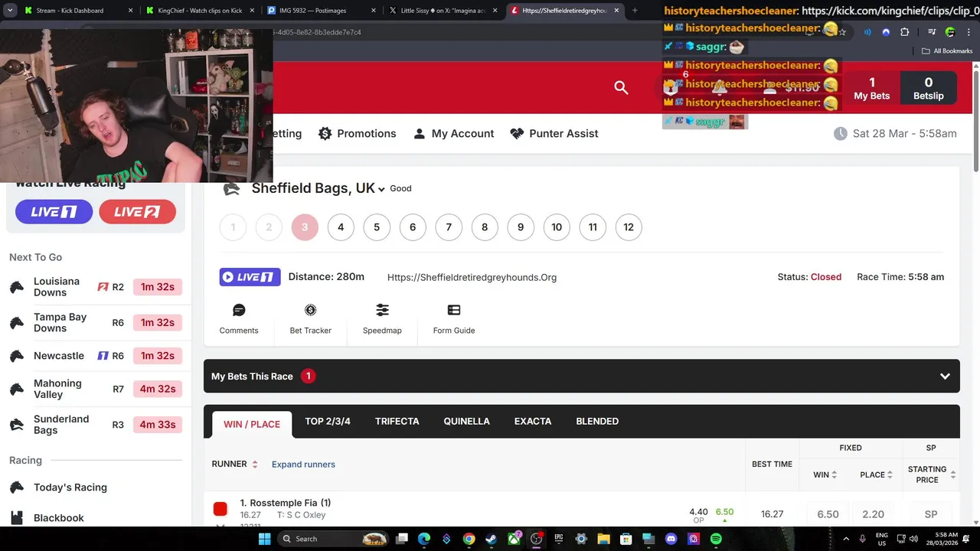Open the Bet Tracker icon
The height and width of the screenshot is (551, 980).
tap(310, 310)
